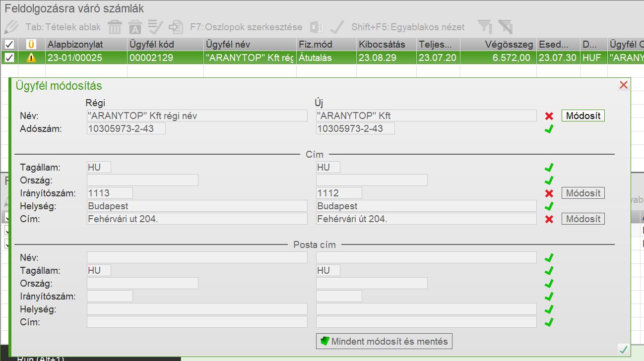Click the document import arrow icon
Image resolution: width=644 pixels, height=361 pixels.
pyautogui.click(x=176, y=26)
